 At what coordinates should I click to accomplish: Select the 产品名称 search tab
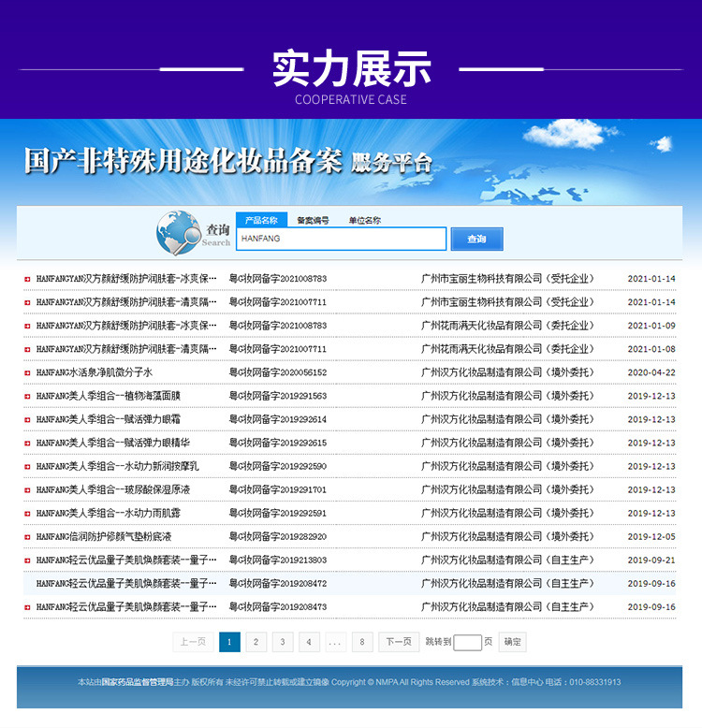261,220
